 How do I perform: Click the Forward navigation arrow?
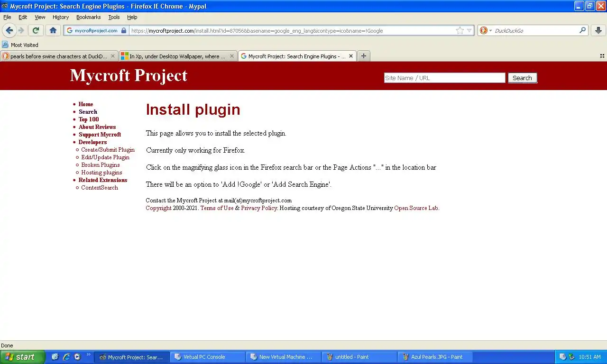point(21,30)
